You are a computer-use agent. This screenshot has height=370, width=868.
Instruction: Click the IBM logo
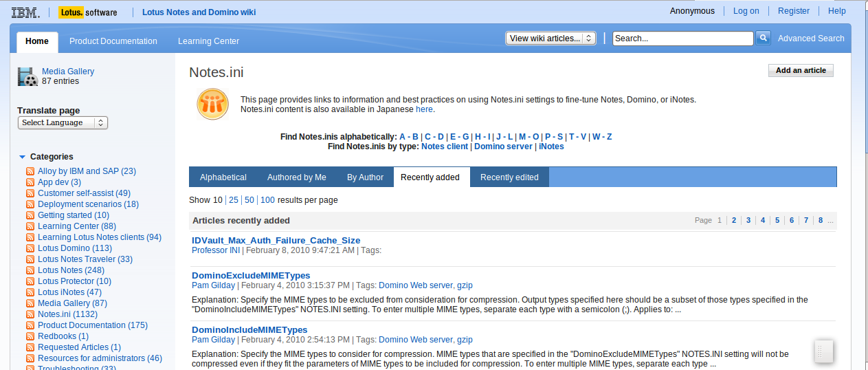[x=25, y=12]
